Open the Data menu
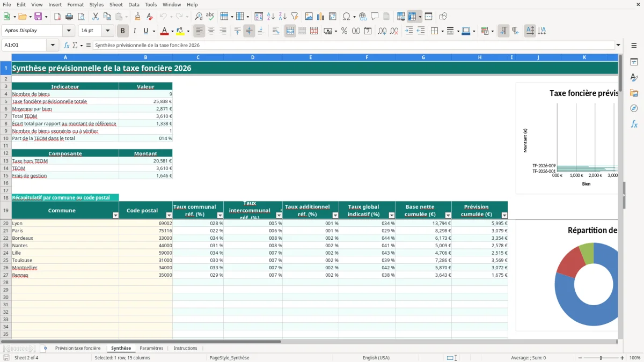This screenshot has height=362, width=644. point(134,4)
